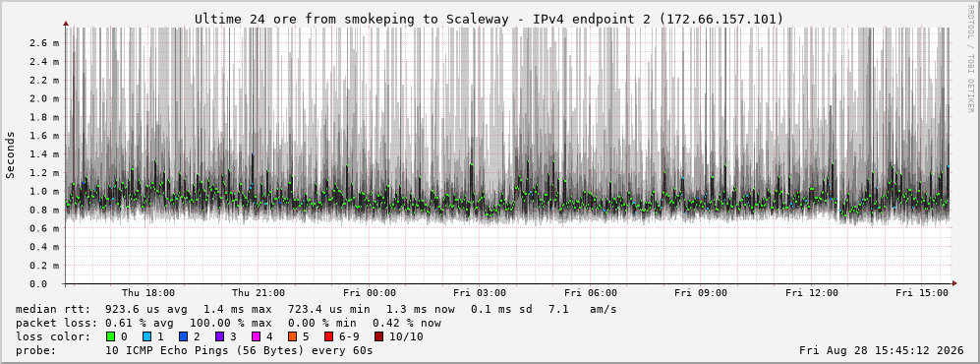
Task: Click the light blue loss color 1 swatch
Action: [x=146, y=336]
